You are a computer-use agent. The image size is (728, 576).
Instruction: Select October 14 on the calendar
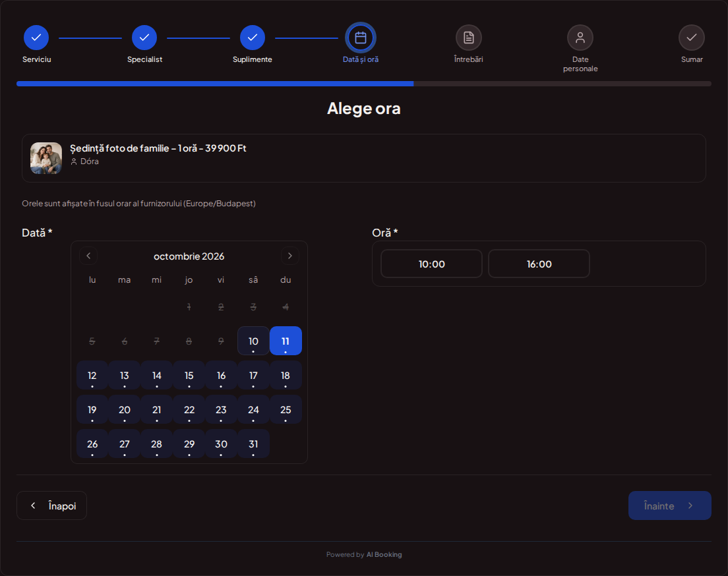[x=156, y=376]
